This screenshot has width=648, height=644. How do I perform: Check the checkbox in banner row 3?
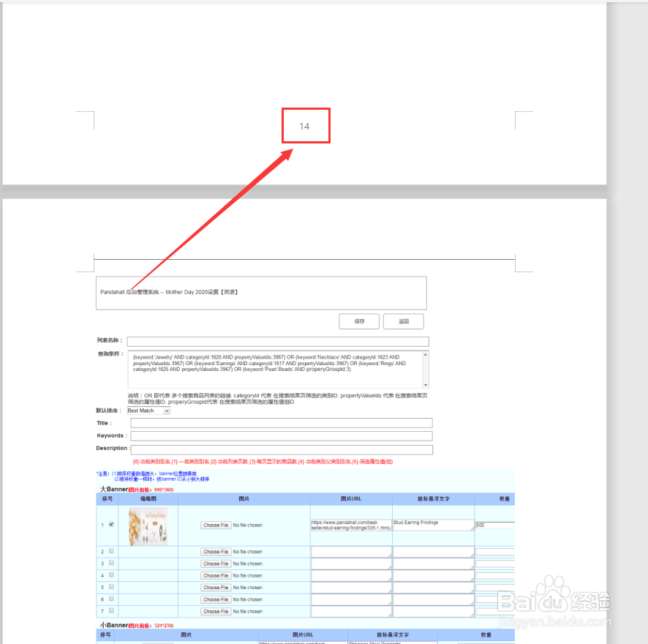coord(111,563)
